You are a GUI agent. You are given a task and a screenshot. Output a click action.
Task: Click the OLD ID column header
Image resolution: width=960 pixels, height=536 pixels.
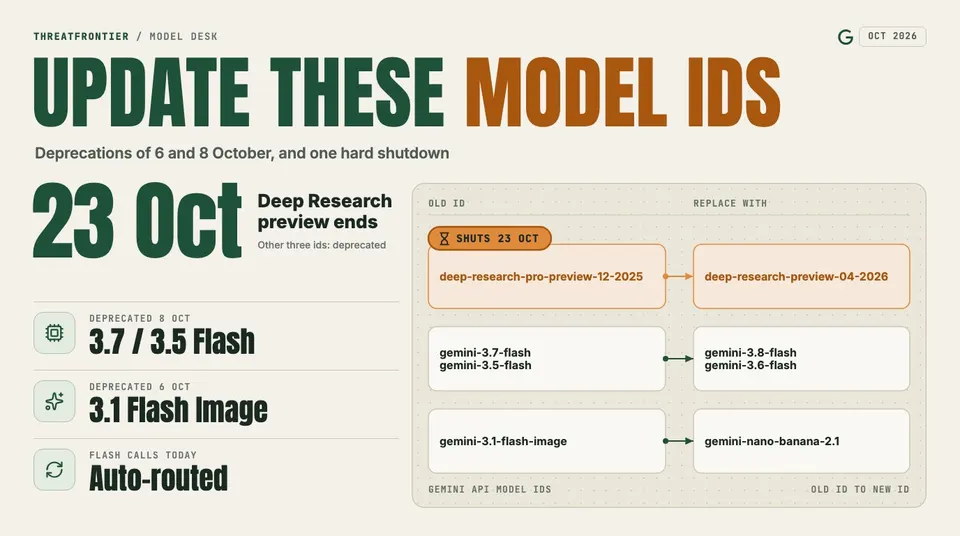coord(447,203)
